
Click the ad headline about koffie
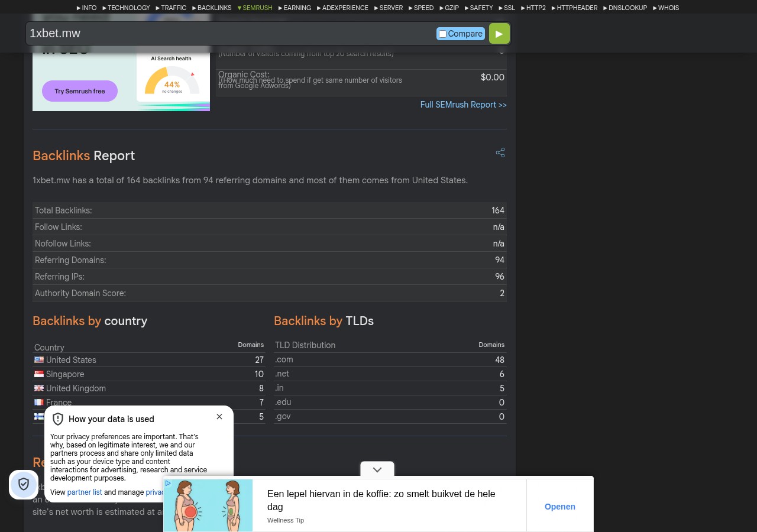tap(381, 500)
